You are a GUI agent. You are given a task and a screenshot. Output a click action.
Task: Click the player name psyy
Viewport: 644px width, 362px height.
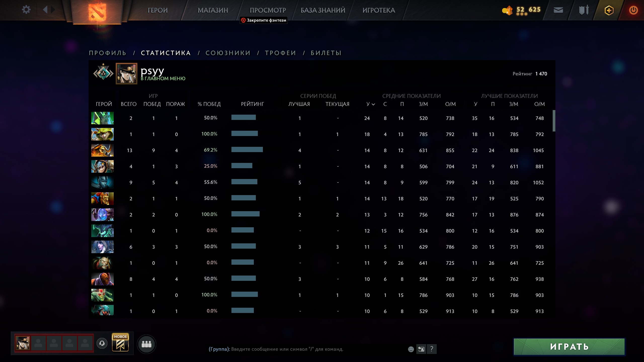tap(152, 71)
